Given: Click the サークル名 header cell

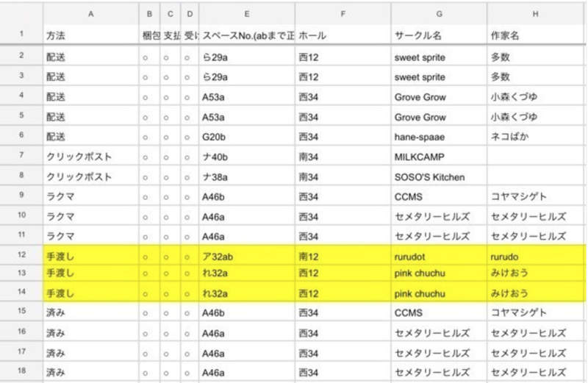Looking at the screenshot, I should coord(438,35).
